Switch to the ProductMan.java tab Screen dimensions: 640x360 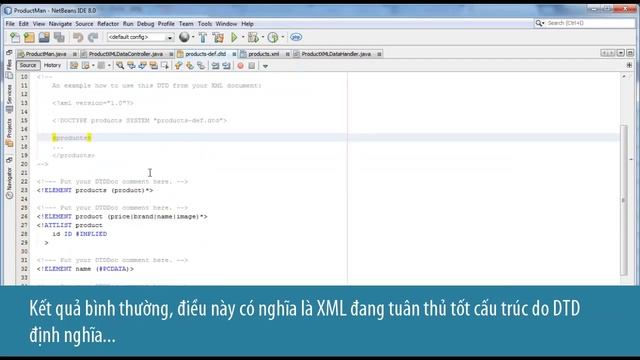pos(46,54)
